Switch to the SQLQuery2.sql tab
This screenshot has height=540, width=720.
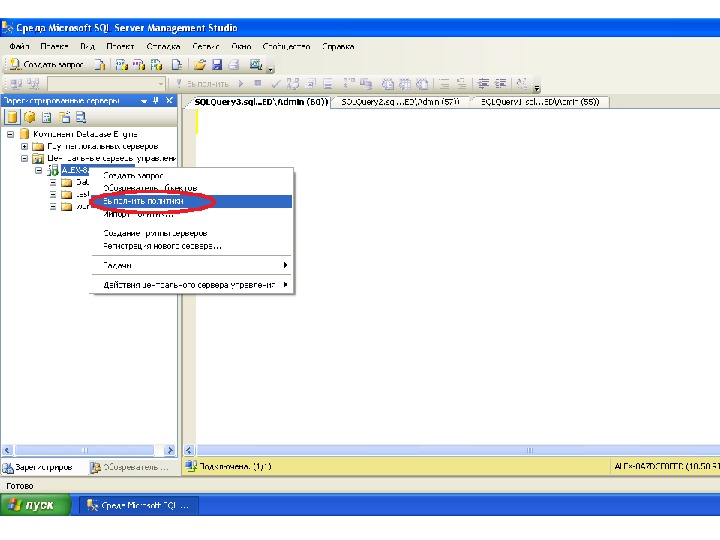coord(400,102)
